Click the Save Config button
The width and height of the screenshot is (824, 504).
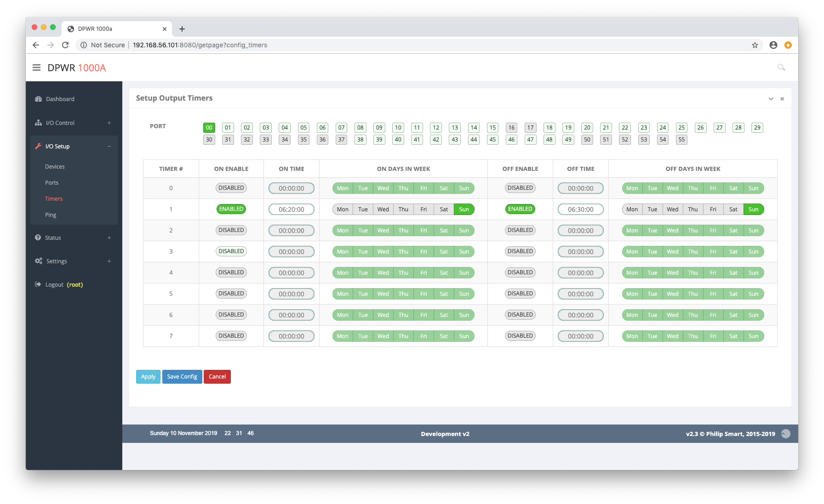pyautogui.click(x=182, y=377)
